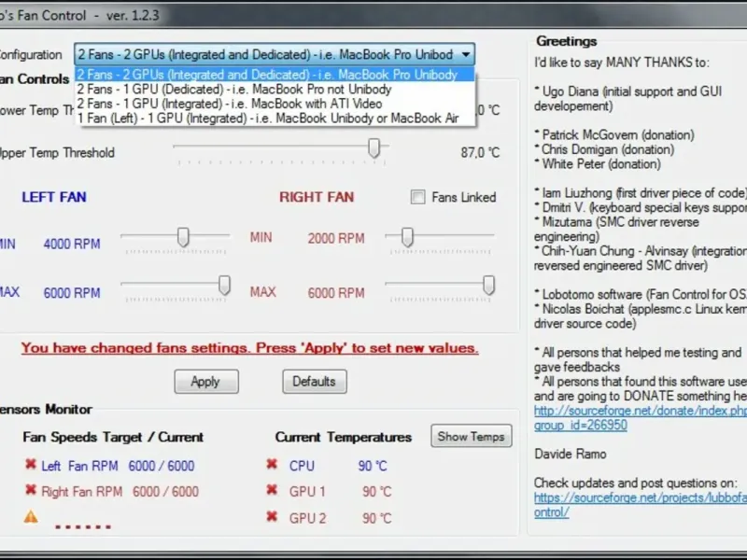This screenshot has height=560, width=747.
Task: Click the '4000 RPM' left fan value
Action: point(72,245)
